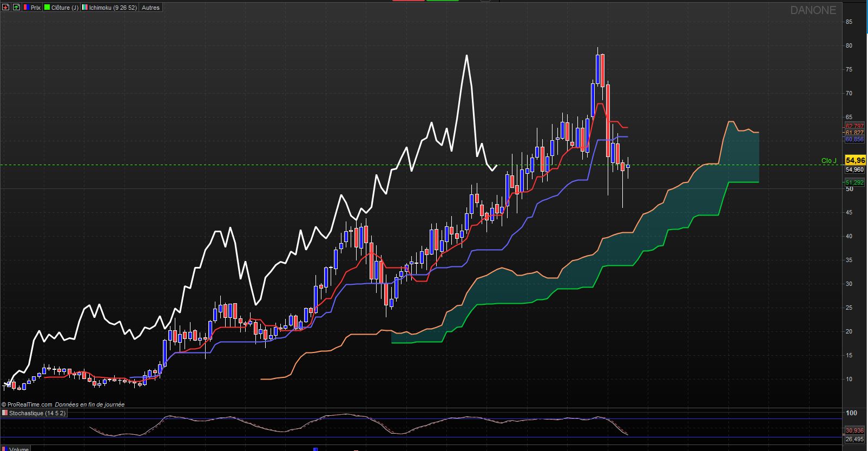Click the blue 60,856 Kijun value label
868x451 pixels.
tap(854, 139)
